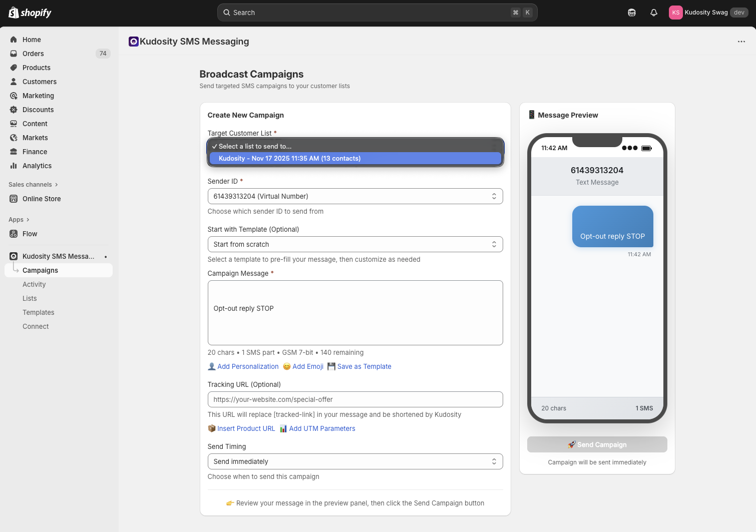756x532 pixels.
Task: Click the search magnifier icon
Action: [227, 13]
